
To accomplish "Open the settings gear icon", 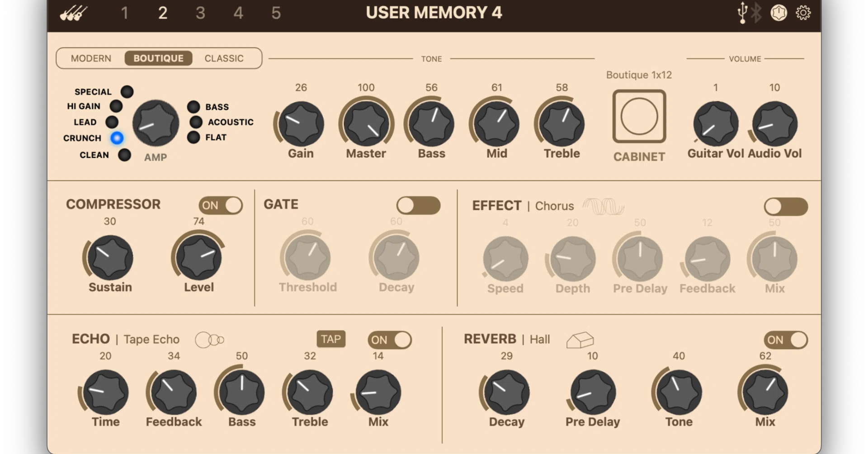I will coord(803,13).
